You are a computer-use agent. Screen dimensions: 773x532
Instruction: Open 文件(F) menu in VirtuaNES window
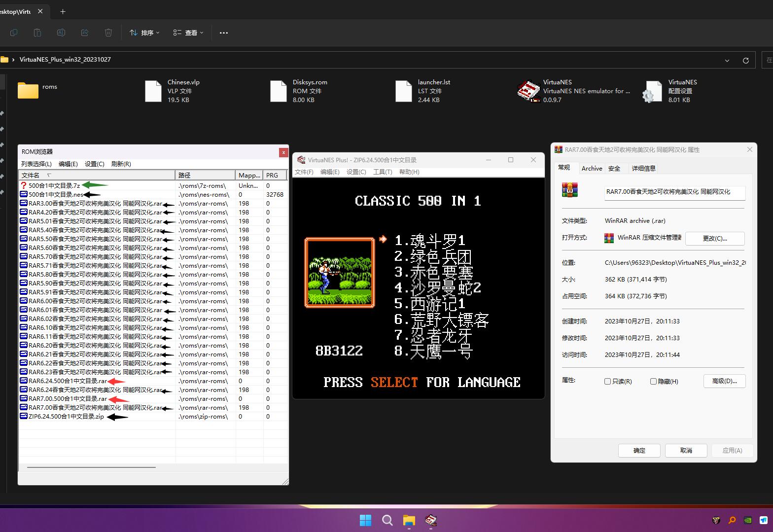point(304,172)
